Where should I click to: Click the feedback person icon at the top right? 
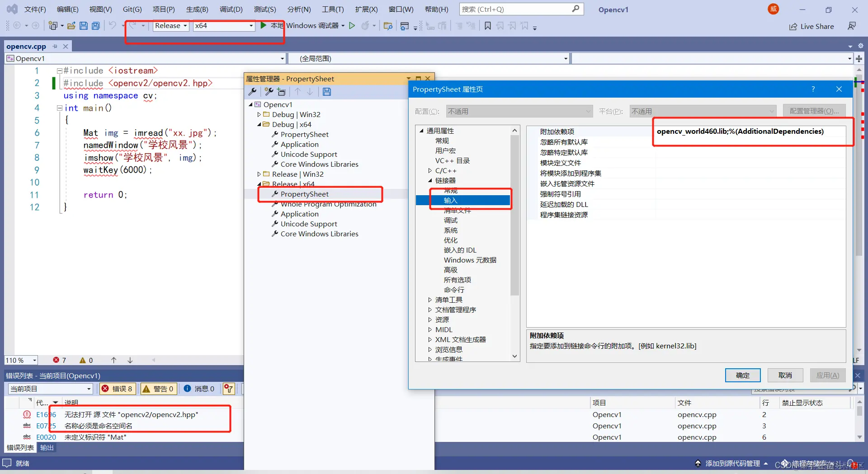tap(852, 26)
